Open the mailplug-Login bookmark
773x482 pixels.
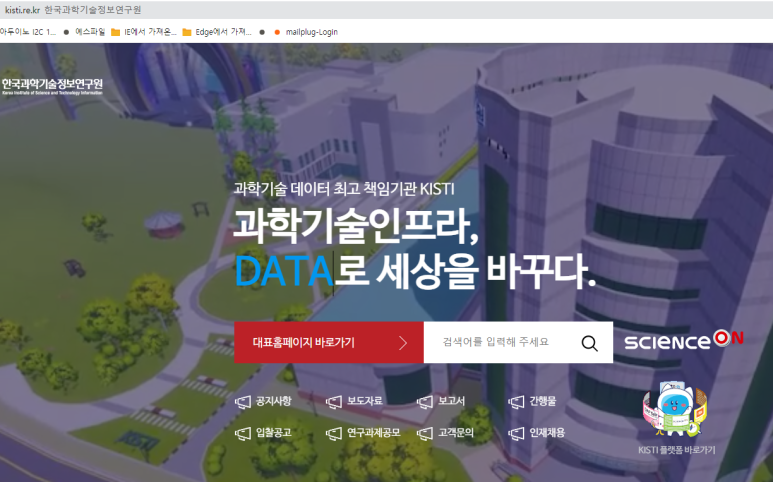pos(306,32)
